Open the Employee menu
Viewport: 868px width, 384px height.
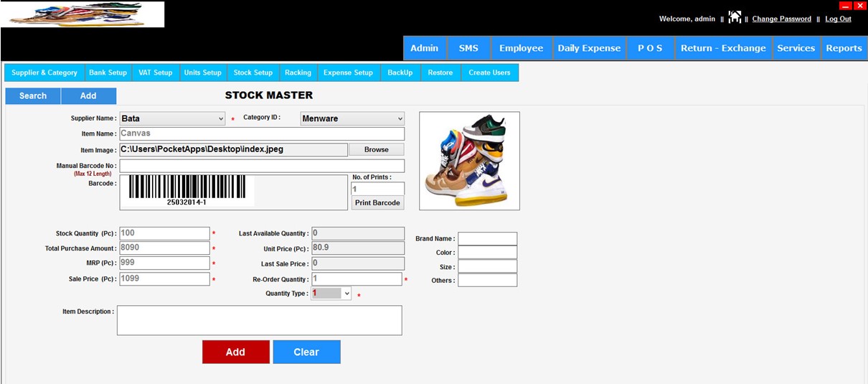click(x=522, y=48)
